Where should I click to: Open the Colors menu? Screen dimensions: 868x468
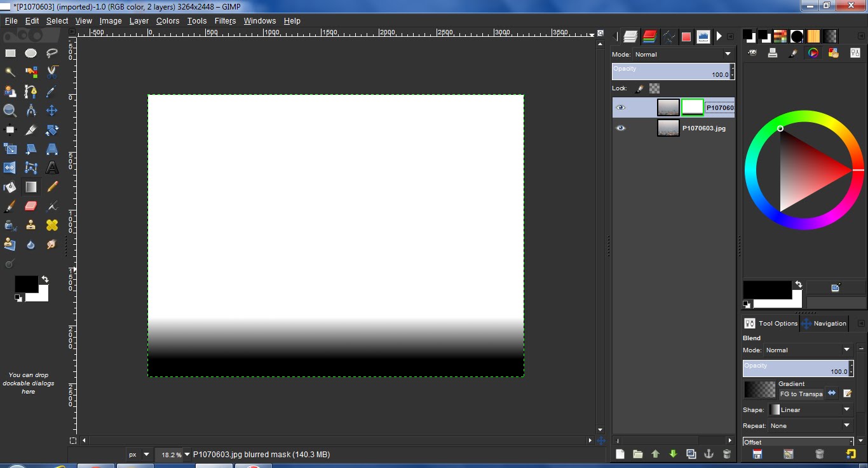(168, 21)
